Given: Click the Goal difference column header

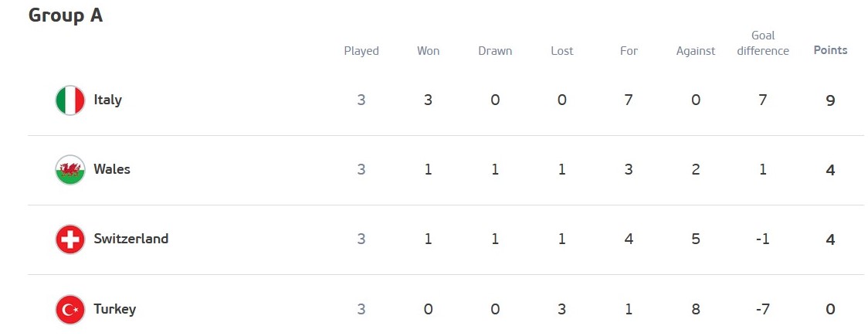Looking at the screenshot, I should tap(763, 43).
